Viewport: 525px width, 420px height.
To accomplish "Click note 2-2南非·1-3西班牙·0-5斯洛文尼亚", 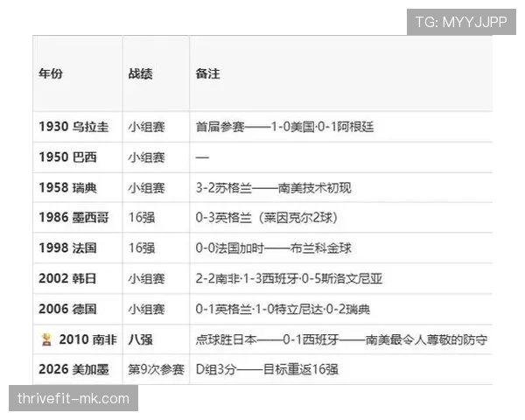I will [x=289, y=278].
